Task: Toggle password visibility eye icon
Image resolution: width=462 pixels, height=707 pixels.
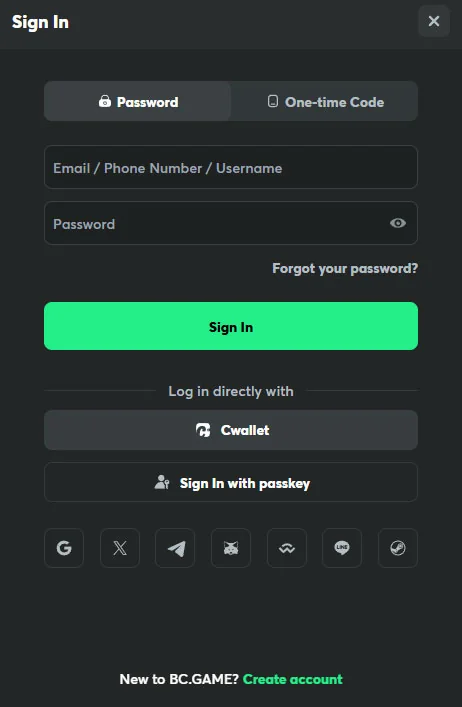Action: (398, 223)
